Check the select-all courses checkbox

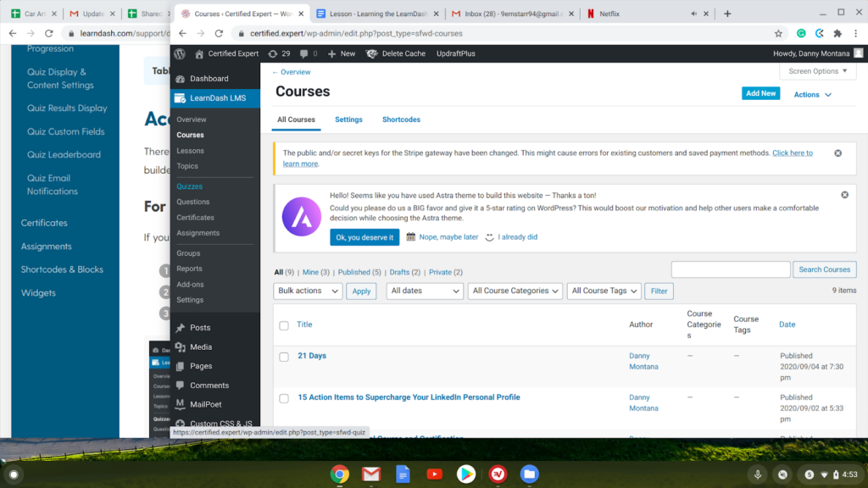284,325
